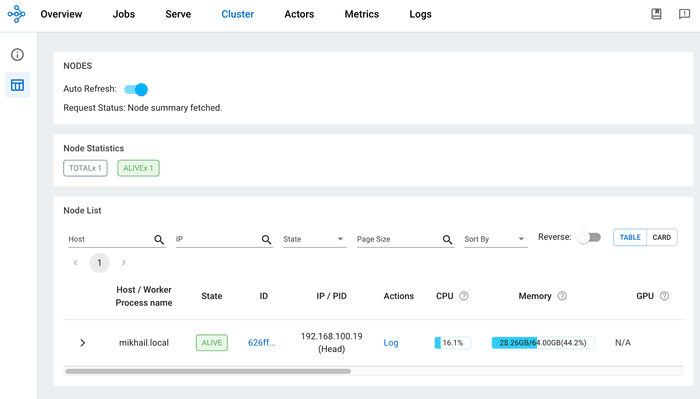
Task: Click the GPU help question icon
Action: [x=664, y=296]
